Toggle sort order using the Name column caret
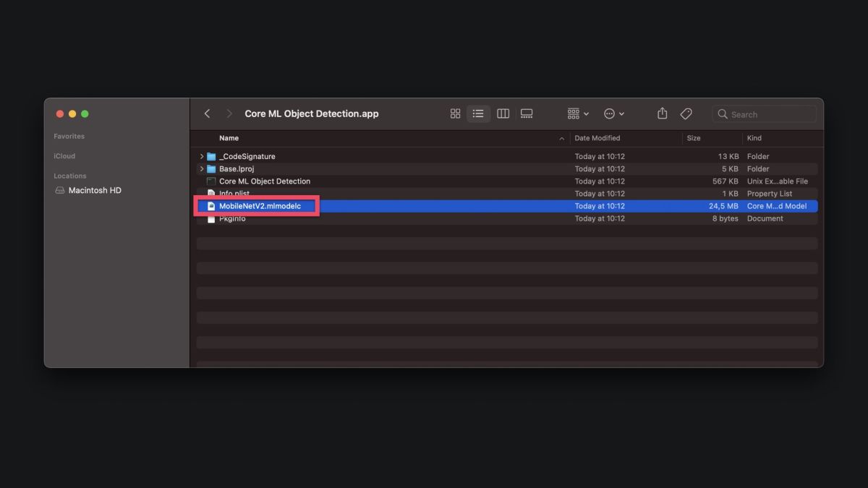868x488 pixels. (562, 138)
